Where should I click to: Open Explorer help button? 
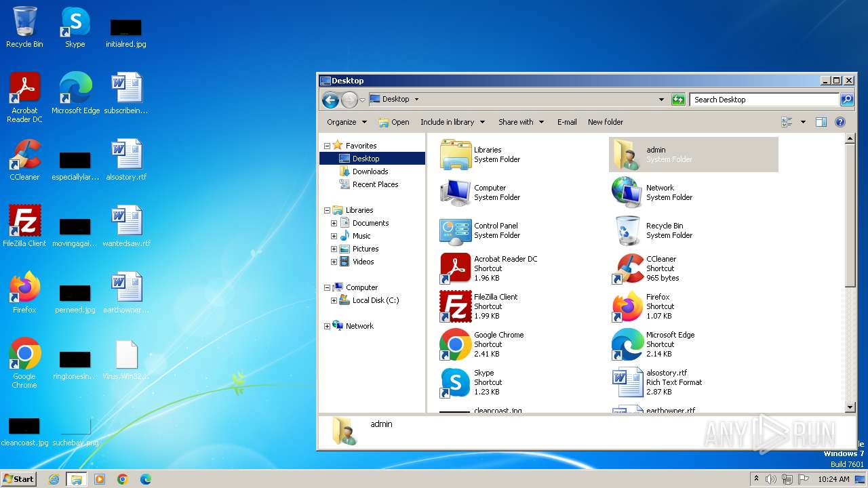coord(840,122)
